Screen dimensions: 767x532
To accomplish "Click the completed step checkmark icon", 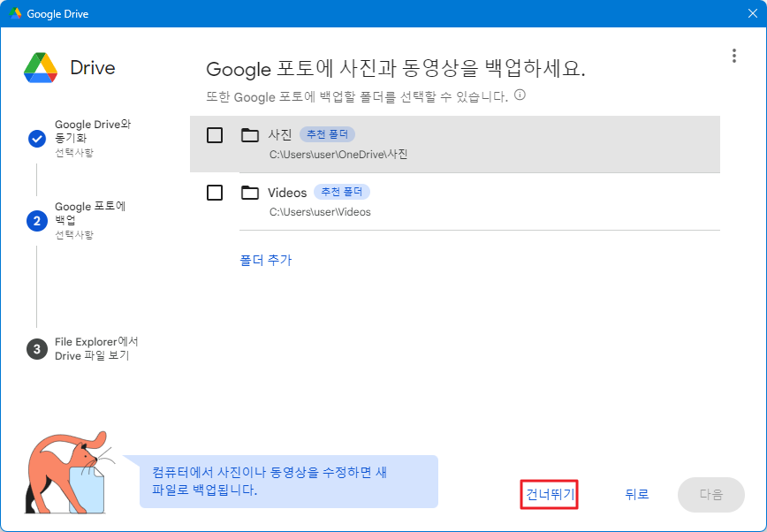I will [x=37, y=139].
